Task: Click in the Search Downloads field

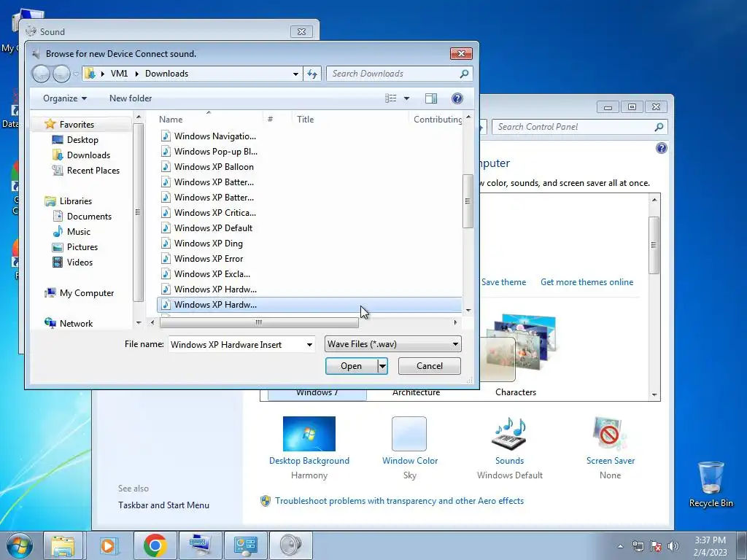Action: tap(395, 74)
